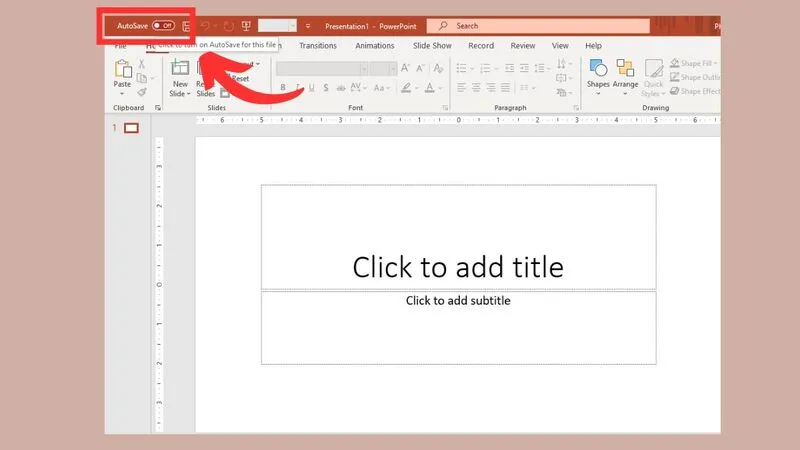Open the Paragraph dialog launcher
The height and width of the screenshot is (450, 800).
click(x=576, y=108)
